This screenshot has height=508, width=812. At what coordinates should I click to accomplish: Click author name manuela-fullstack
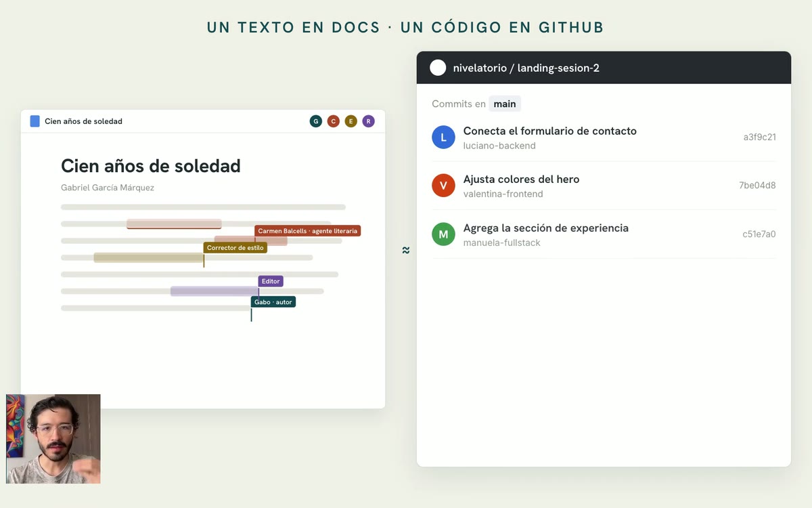[x=502, y=242]
